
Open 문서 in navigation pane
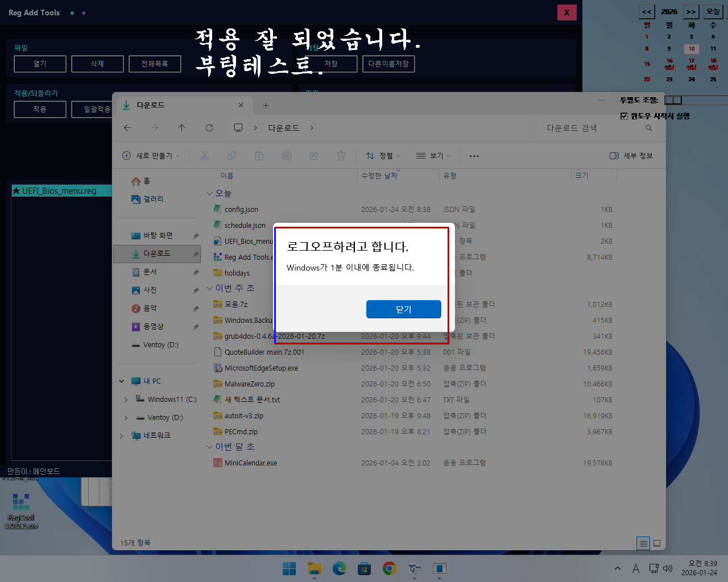click(150, 272)
